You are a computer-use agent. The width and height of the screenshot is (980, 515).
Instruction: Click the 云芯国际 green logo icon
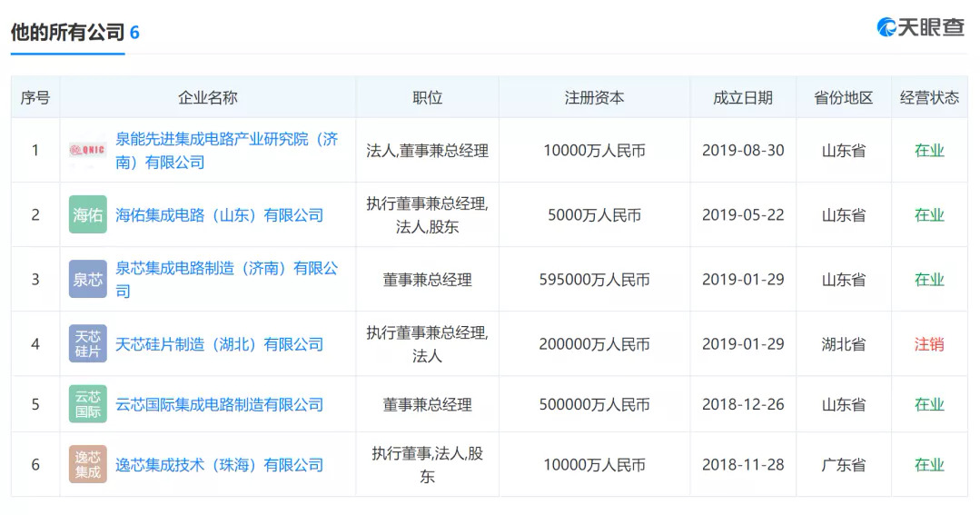tap(87, 404)
